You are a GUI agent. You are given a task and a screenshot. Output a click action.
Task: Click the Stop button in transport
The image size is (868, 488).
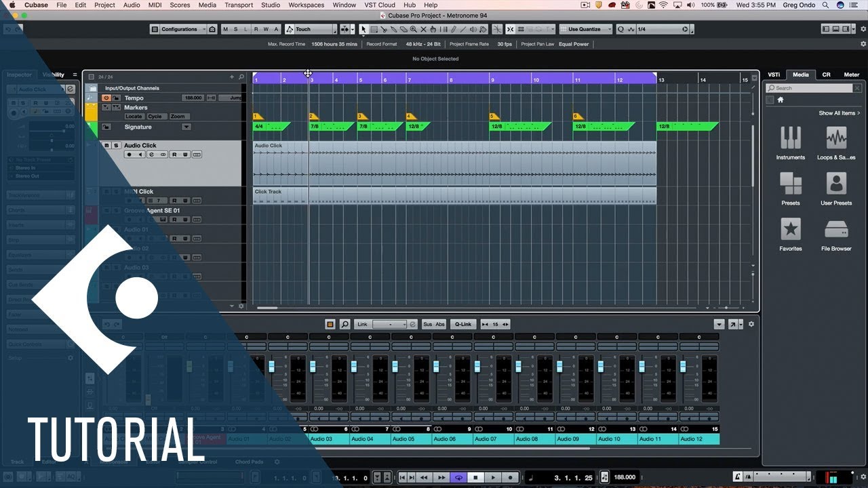click(x=475, y=477)
